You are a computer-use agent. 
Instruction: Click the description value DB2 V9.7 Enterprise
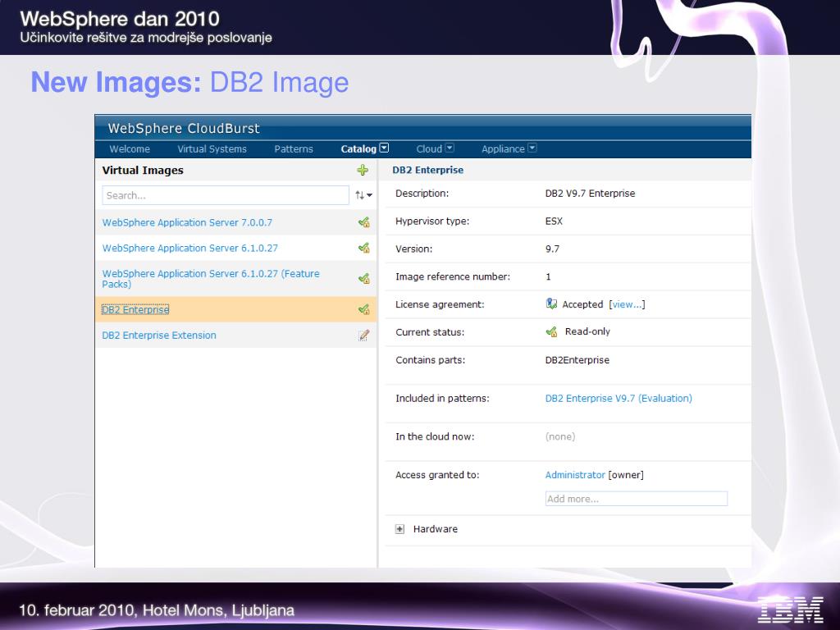coord(590,194)
